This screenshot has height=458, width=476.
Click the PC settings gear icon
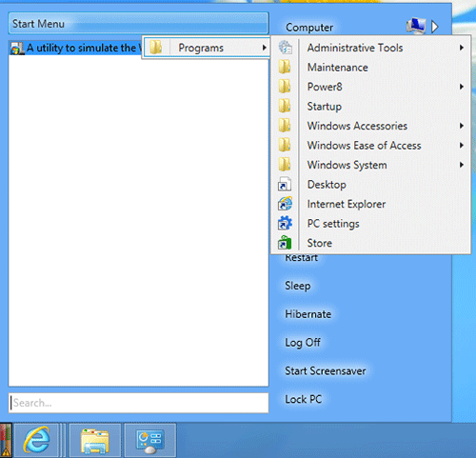click(x=285, y=224)
